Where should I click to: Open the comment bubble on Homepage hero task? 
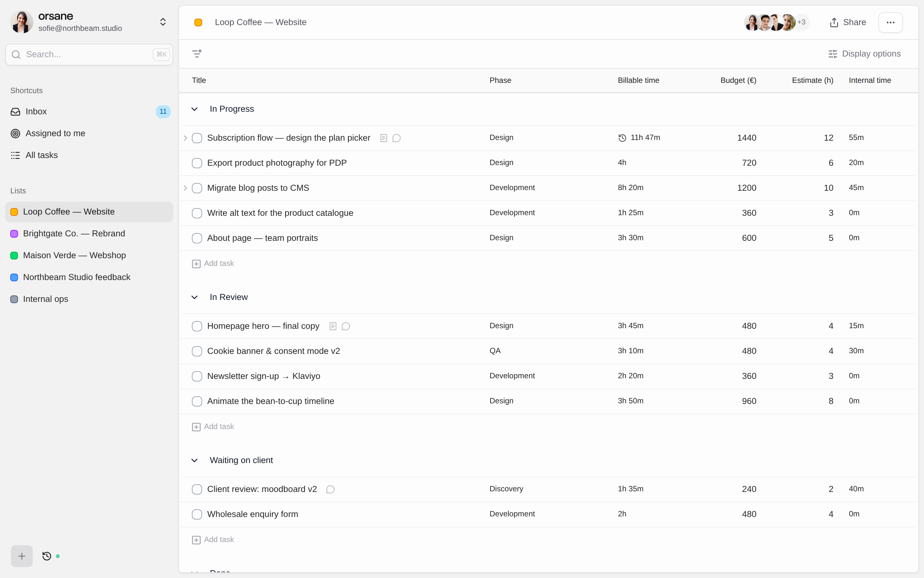[x=346, y=326]
